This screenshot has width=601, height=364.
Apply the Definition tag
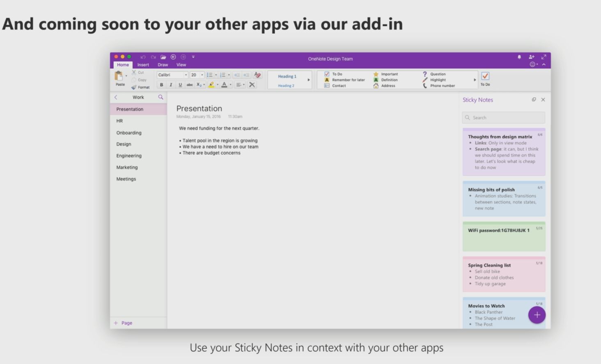(385, 80)
